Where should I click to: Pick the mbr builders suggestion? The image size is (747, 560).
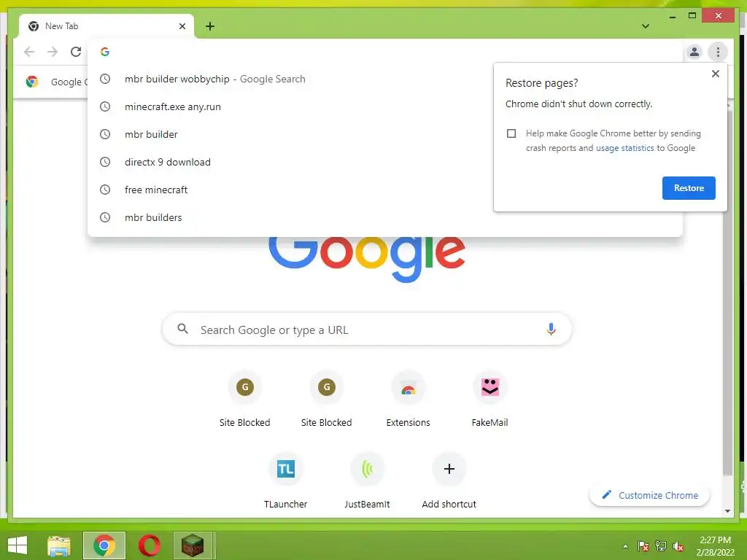pyautogui.click(x=385, y=217)
